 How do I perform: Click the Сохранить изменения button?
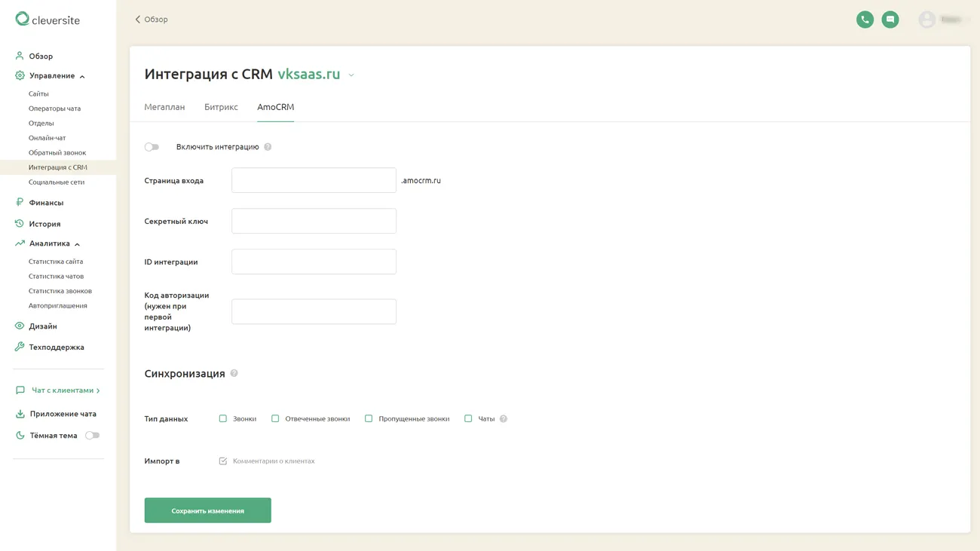pyautogui.click(x=207, y=510)
